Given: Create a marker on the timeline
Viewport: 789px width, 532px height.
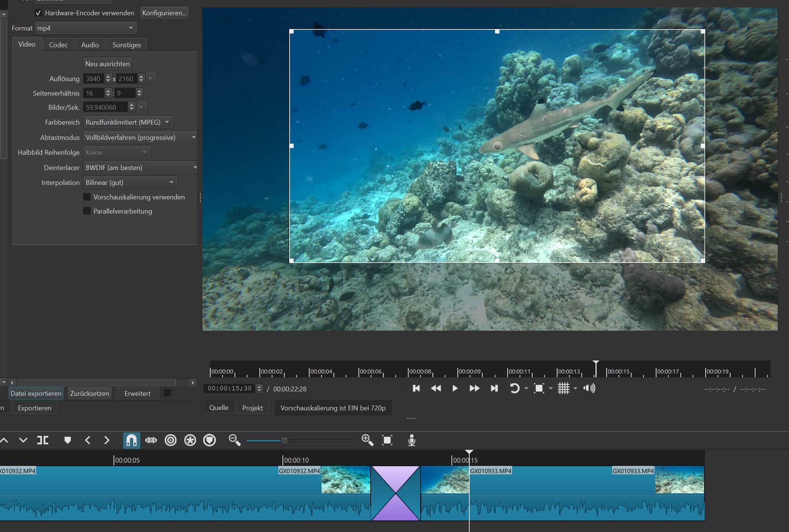Looking at the screenshot, I should tap(67, 440).
